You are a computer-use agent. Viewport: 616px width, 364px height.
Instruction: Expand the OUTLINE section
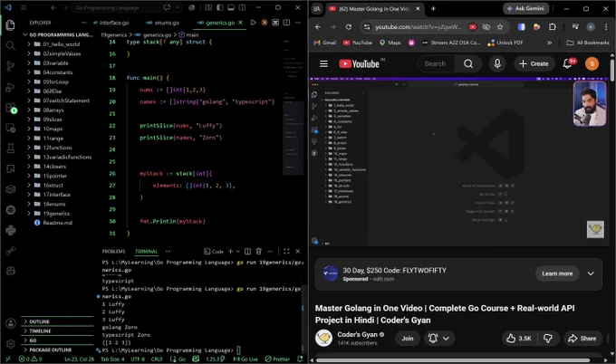[x=57, y=321]
